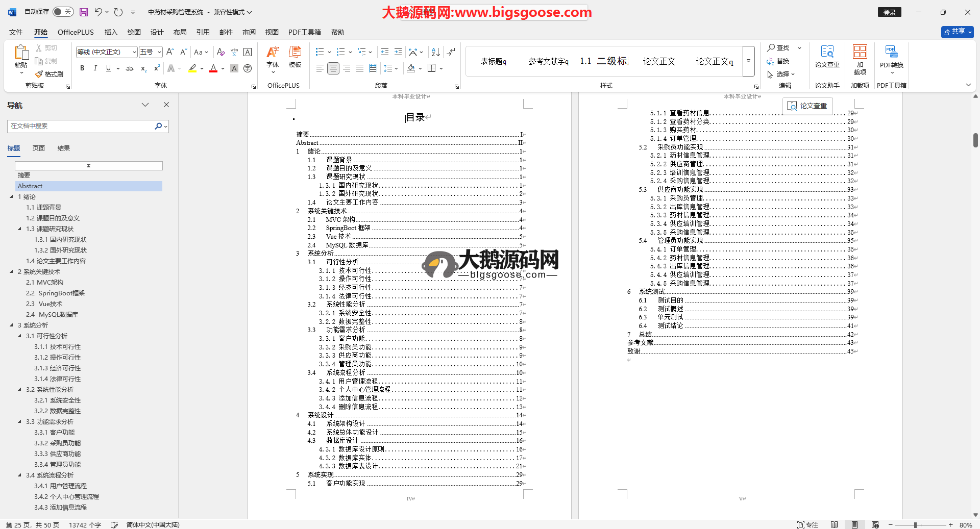Image resolution: width=980 pixels, height=529 pixels.
Task: Collapse the 3.1 可行性分析 navigation node
Action: (x=20, y=336)
